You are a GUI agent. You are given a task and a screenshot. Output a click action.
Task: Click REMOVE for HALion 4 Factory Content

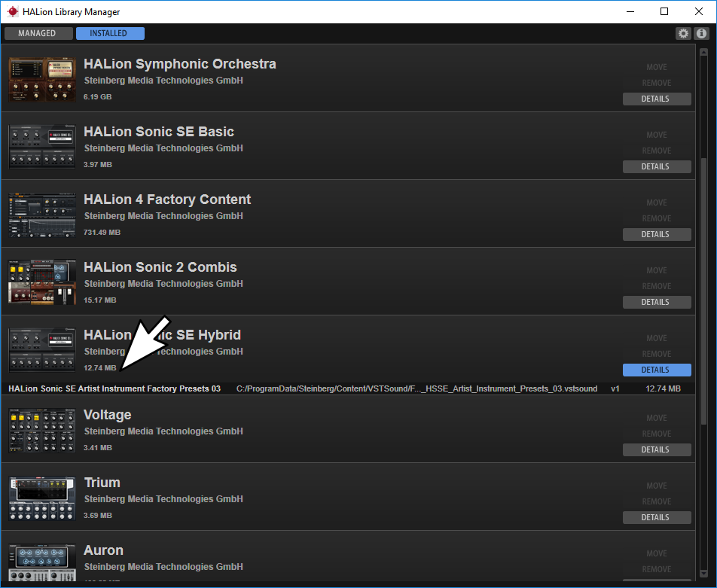tap(657, 218)
